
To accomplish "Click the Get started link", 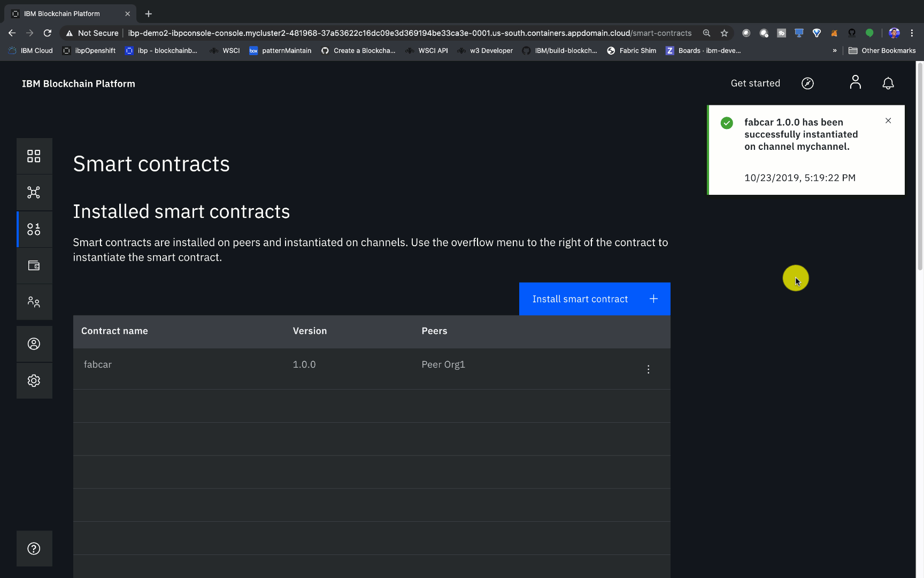I will tap(756, 83).
